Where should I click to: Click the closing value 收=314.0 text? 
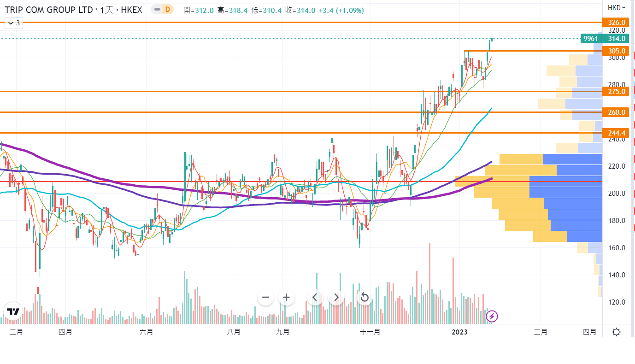coord(300,10)
